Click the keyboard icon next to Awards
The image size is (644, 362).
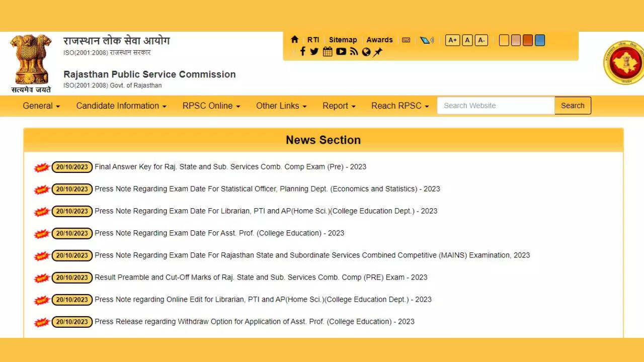[406, 40]
